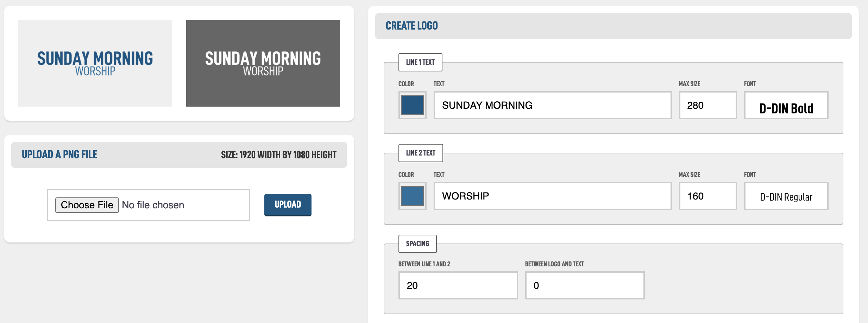This screenshot has height=323, width=868.
Task: Click the Line 2 text field WORSHIP
Action: [553, 196]
